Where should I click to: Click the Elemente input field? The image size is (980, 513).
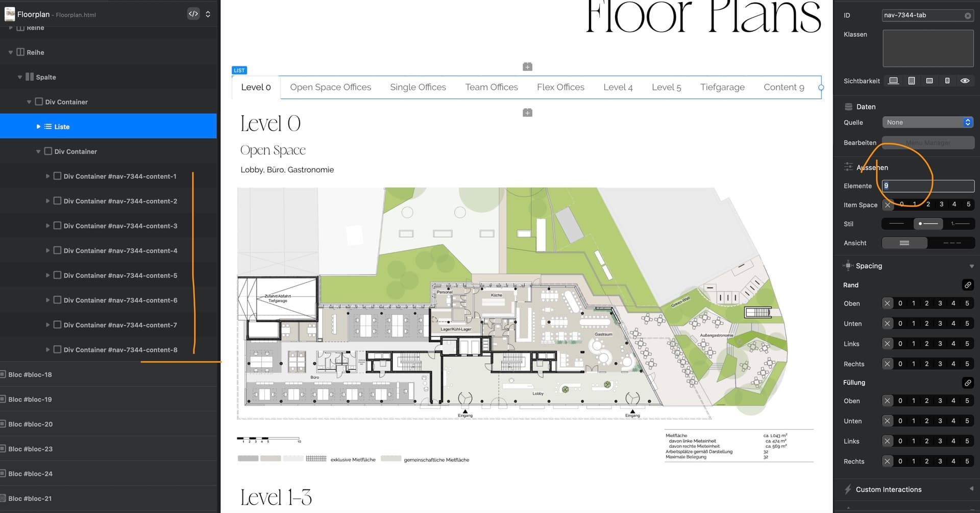coord(927,186)
